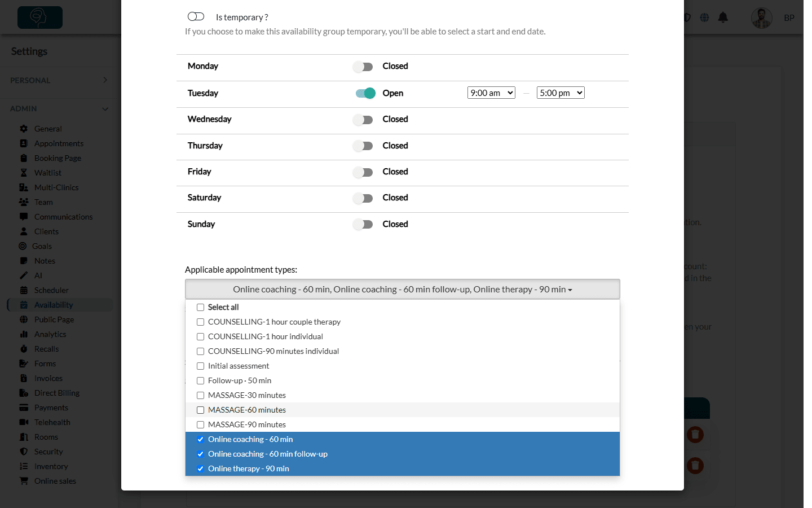
Task: Open the Invoices settings link
Action: 48,378
